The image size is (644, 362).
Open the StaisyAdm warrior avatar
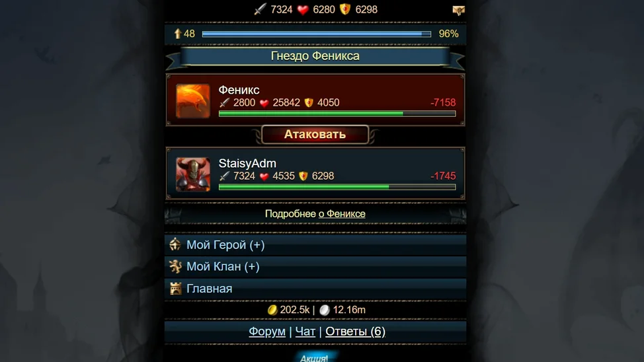click(192, 174)
